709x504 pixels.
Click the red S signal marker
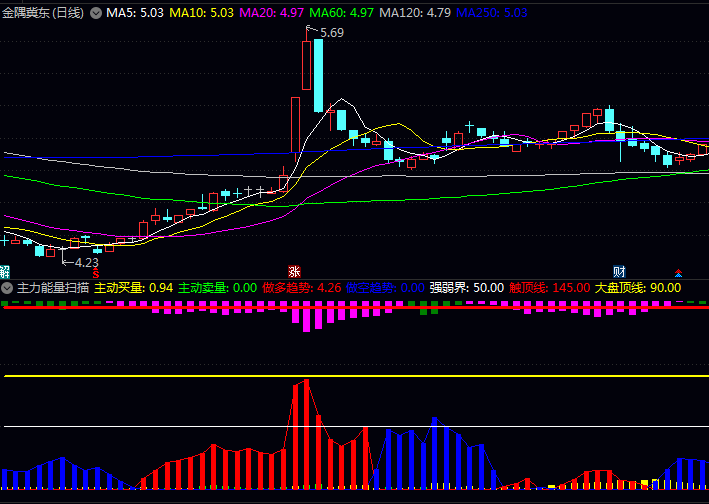(95, 273)
